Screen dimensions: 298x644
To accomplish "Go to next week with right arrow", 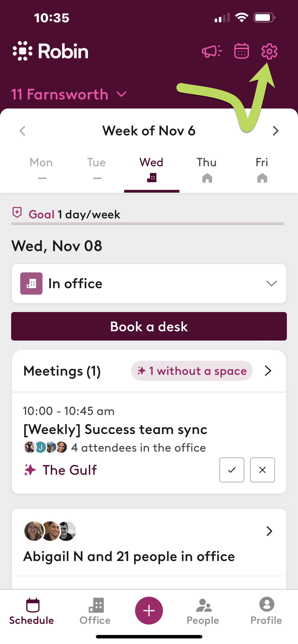I will (x=275, y=131).
